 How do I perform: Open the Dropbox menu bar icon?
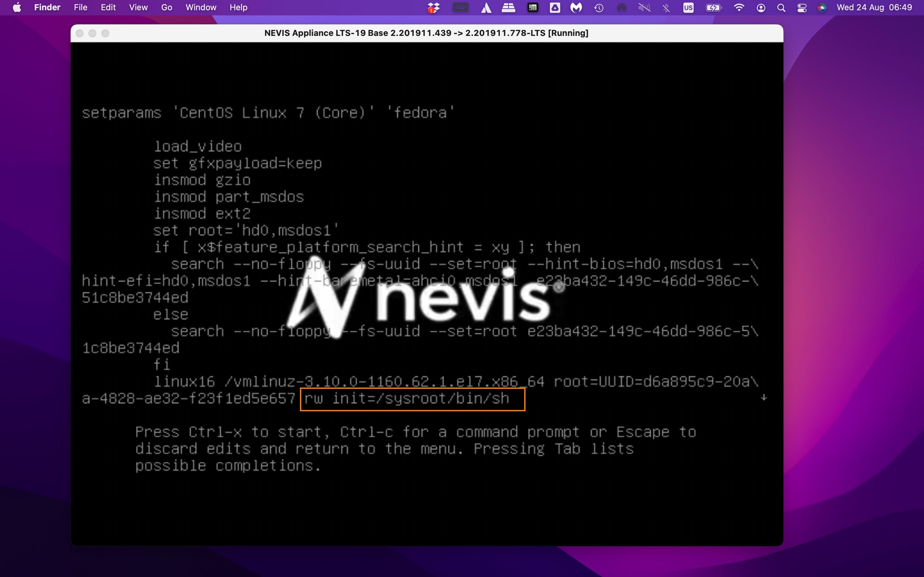[433, 8]
